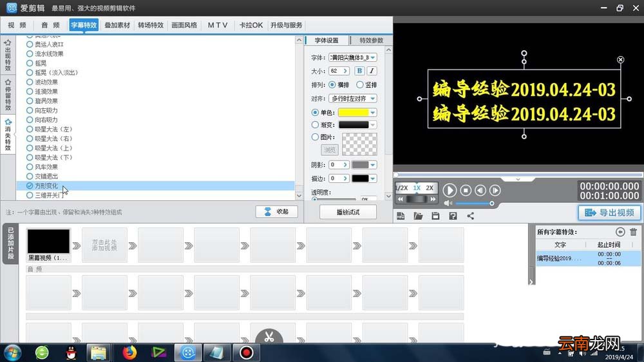Delete subtitle effect trash icon

tap(633, 232)
